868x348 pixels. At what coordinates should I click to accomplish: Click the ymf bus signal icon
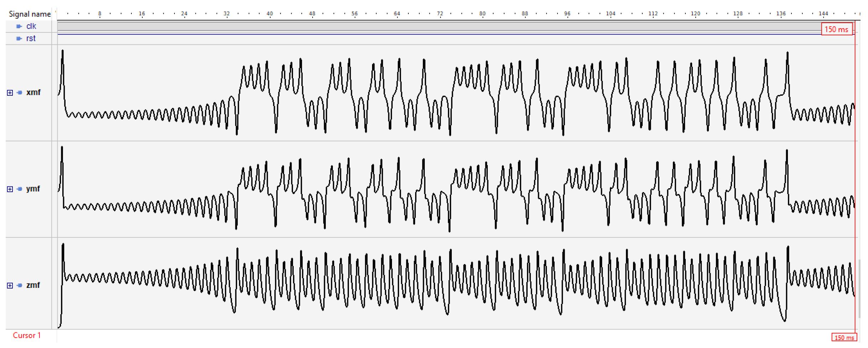(20, 189)
